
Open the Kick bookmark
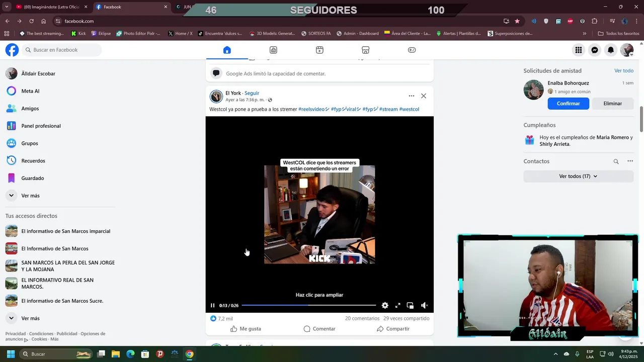(x=78, y=34)
